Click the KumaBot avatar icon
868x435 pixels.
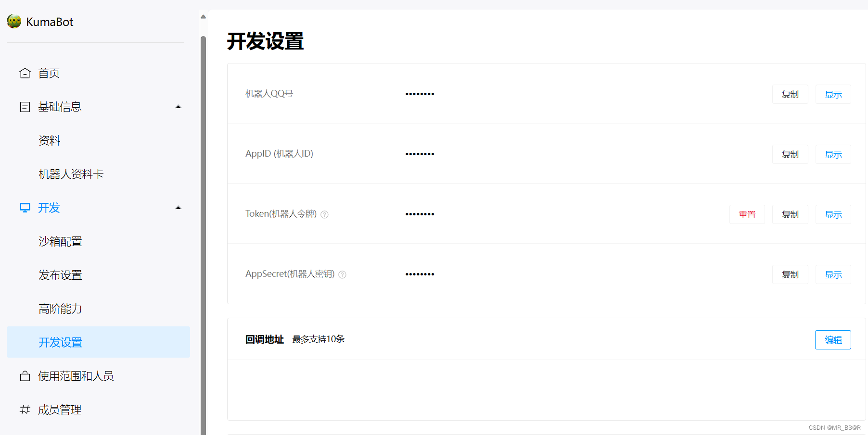[13, 21]
